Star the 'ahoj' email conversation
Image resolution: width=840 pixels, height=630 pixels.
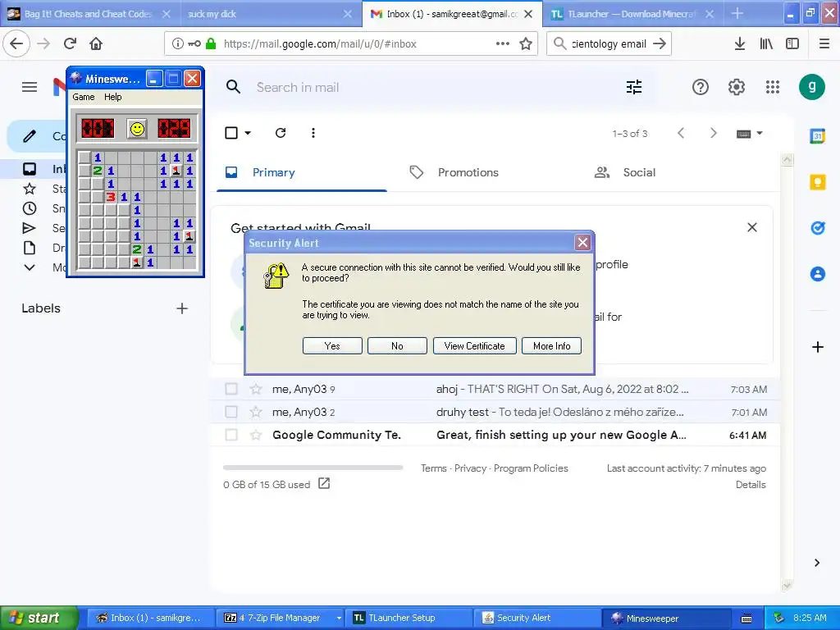(256, 389)
